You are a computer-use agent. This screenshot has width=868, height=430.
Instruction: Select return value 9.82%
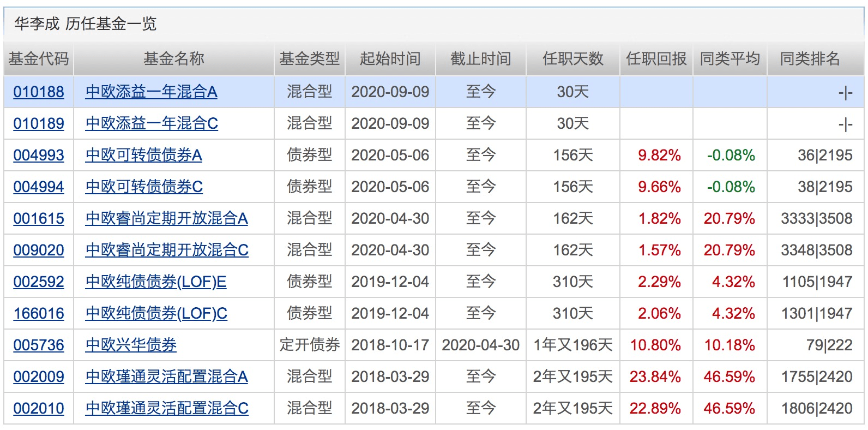click(659, 156)
